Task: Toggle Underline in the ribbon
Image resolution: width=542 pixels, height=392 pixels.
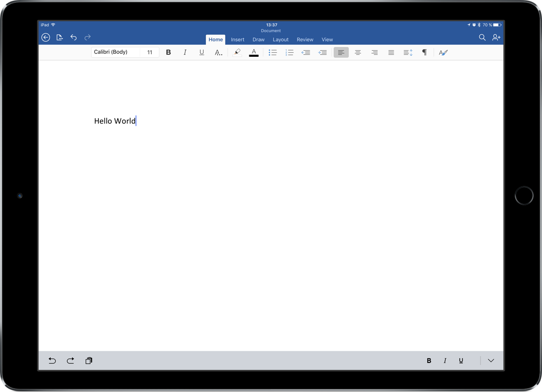Action: tap(202, 52)
